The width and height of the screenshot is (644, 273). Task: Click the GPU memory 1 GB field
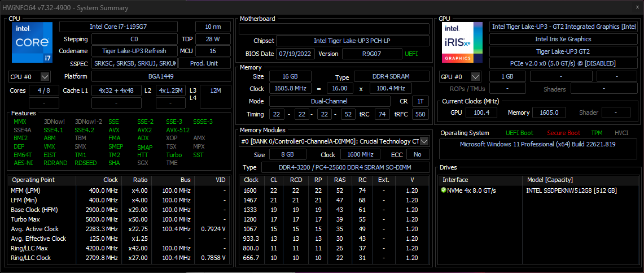(x=507, y=76)
